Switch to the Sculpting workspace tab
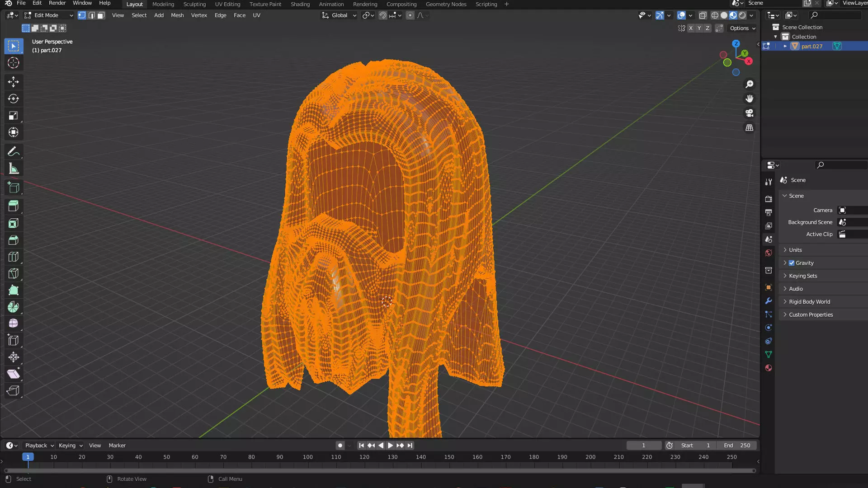868x488 pixels. (194, 4)
